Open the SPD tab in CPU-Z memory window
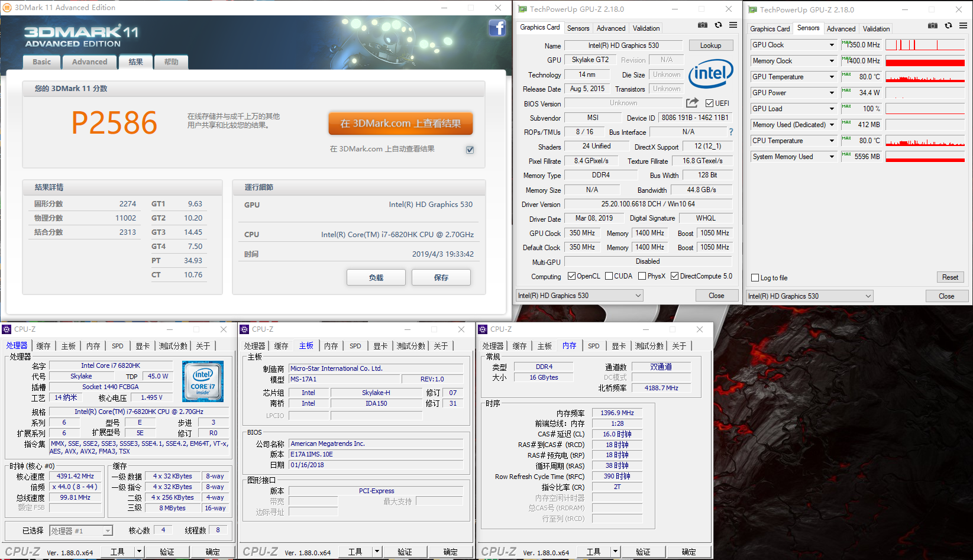 593,346
